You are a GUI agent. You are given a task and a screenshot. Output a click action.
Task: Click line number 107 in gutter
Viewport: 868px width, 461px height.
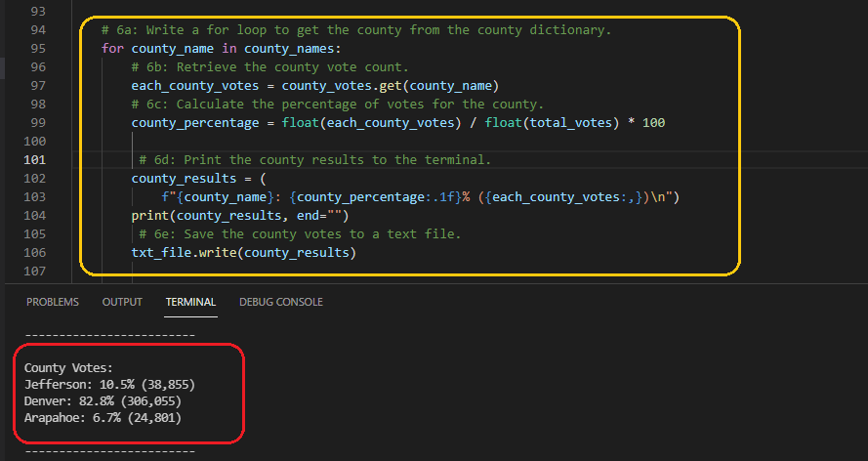35,272
